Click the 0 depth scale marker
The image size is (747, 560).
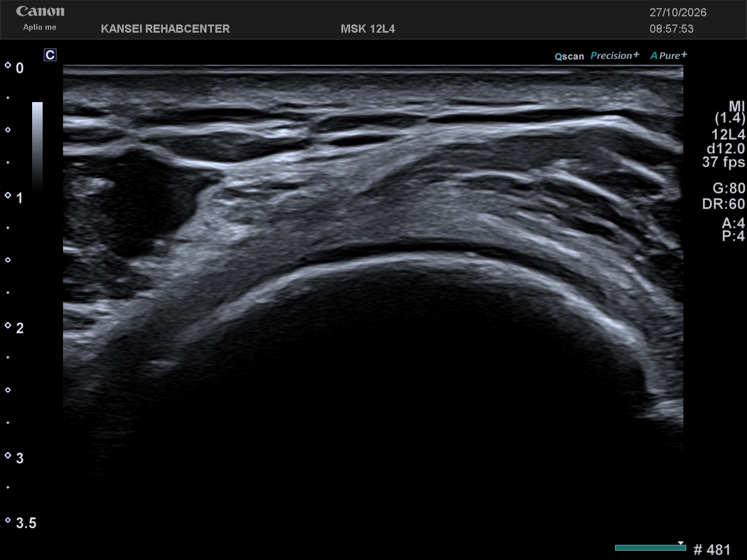pos(20,68)
